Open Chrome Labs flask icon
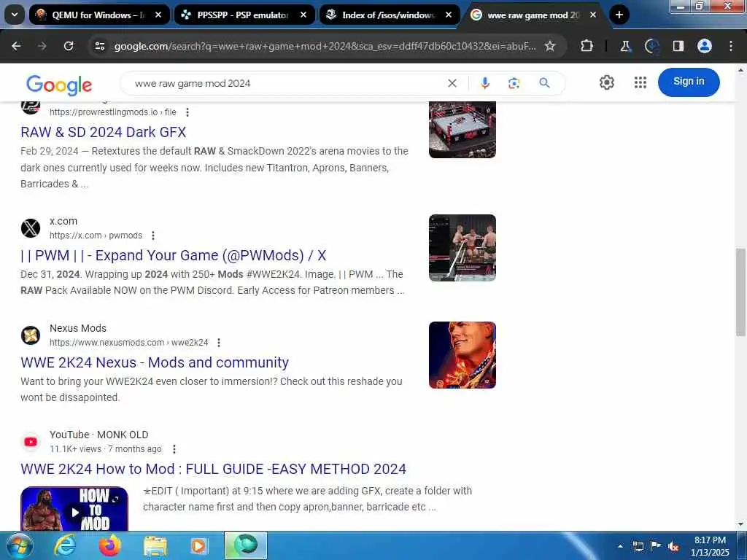The width and height of the screenshot is (747, 560). (625, 46)
